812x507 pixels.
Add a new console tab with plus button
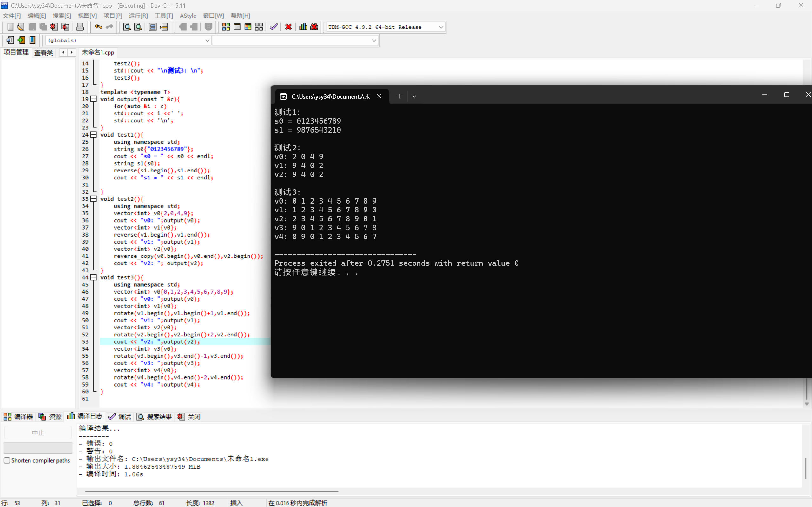[399, 97]
